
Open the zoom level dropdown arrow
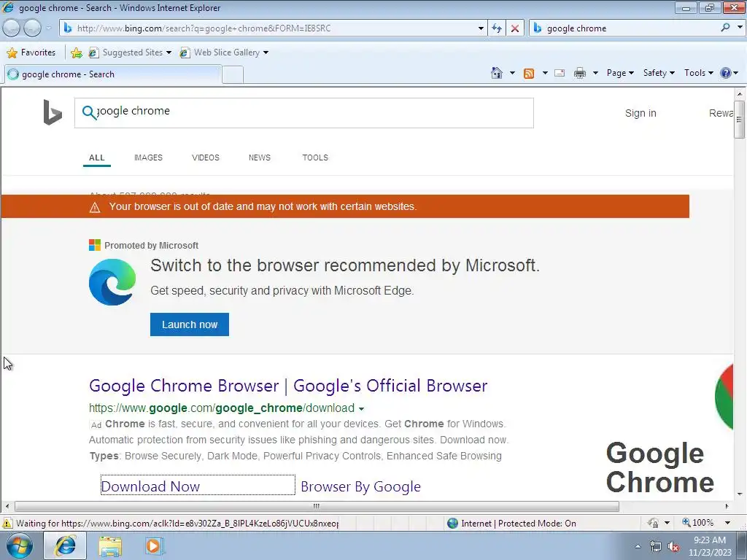pos(727,523)
